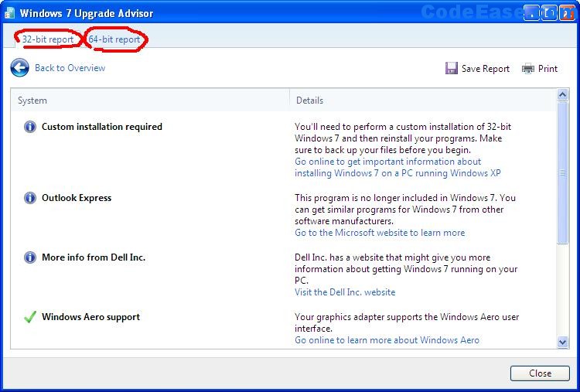Switch to the 32-bit report tab
The height and width of the screenshot is (392, 580).
click(48, 39)
